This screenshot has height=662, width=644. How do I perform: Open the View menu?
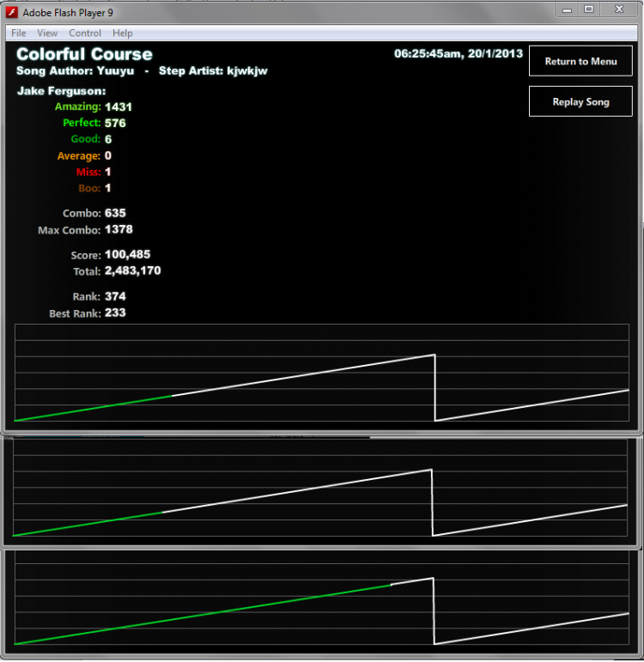[47, 33]
